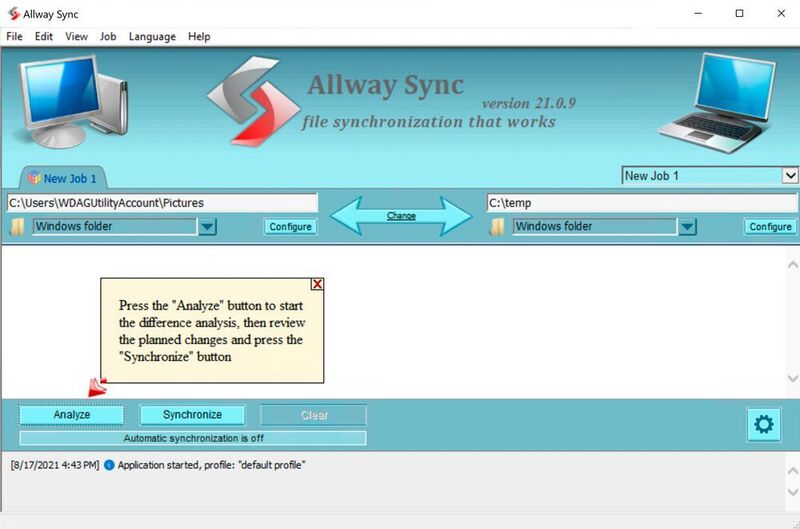Viewport: 800px width, 529px height.
Task: Open the Edit menu
Action: coord(44,36)
